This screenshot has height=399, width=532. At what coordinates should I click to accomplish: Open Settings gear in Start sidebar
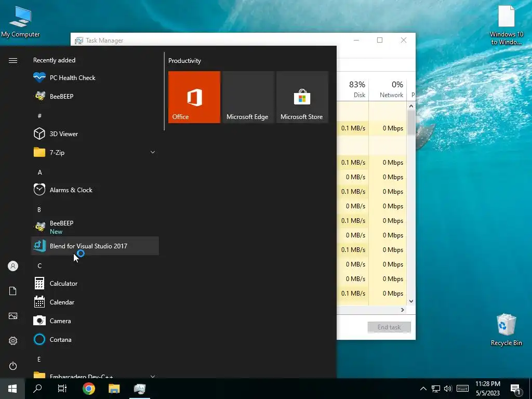tap(13, 341)
